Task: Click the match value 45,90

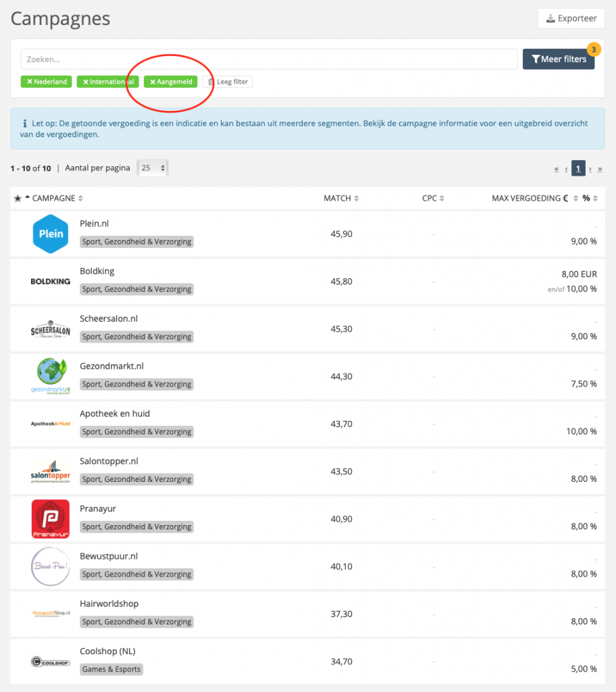Action: (x=341, y=234)
